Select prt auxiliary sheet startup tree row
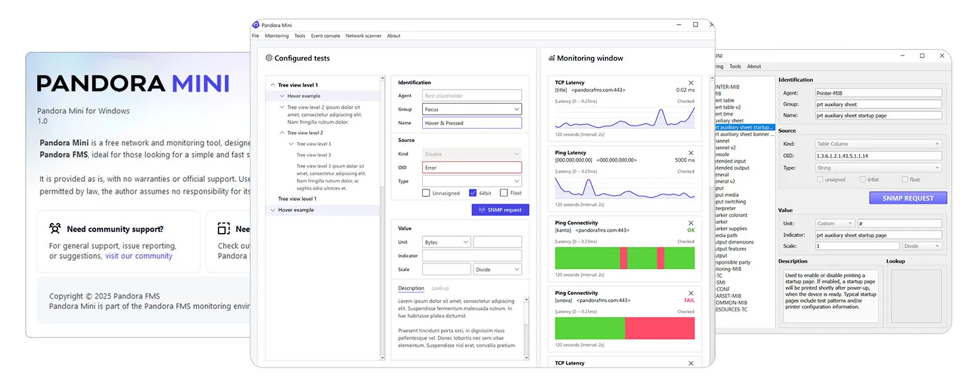The height and width of the screenshot is (389, 980). (744, 128)
